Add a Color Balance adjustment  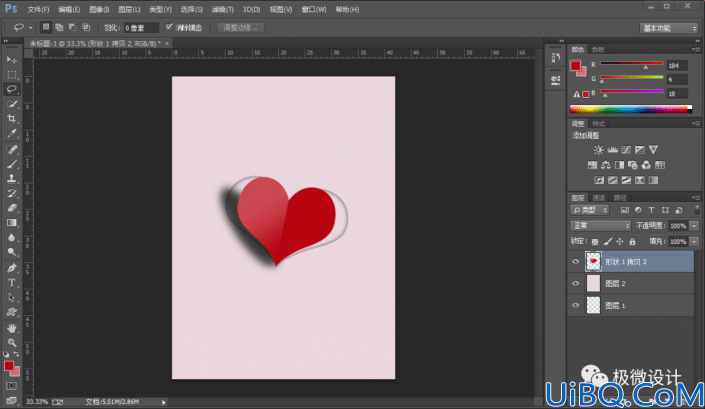coord(606,165)
